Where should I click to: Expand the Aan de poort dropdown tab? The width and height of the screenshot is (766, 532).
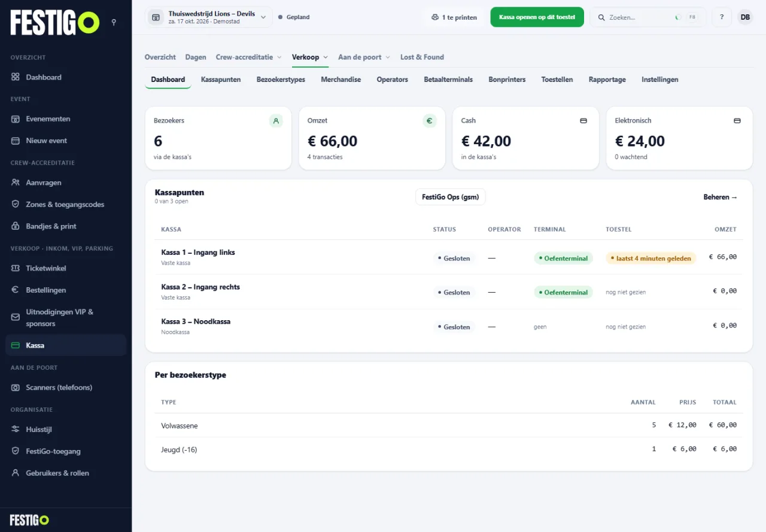coord(364,57)
